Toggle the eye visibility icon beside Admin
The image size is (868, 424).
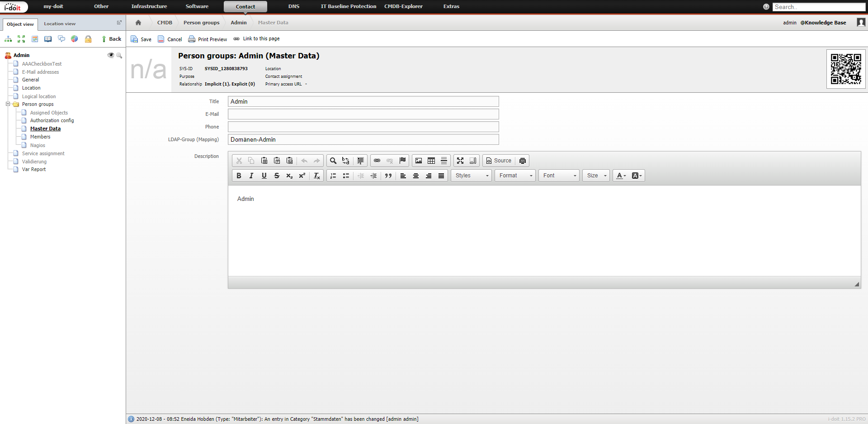click(110, 55)
